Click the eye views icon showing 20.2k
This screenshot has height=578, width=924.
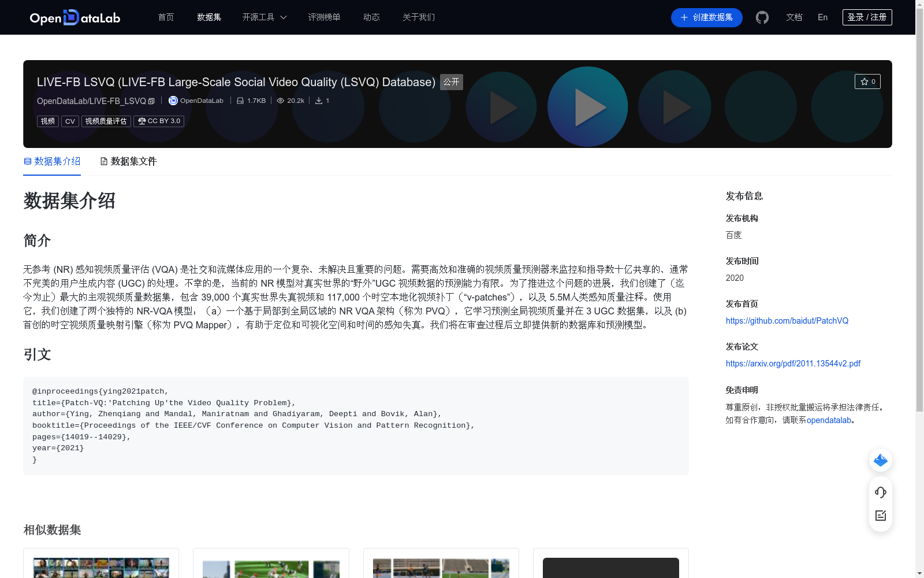(x=281, y=101)
